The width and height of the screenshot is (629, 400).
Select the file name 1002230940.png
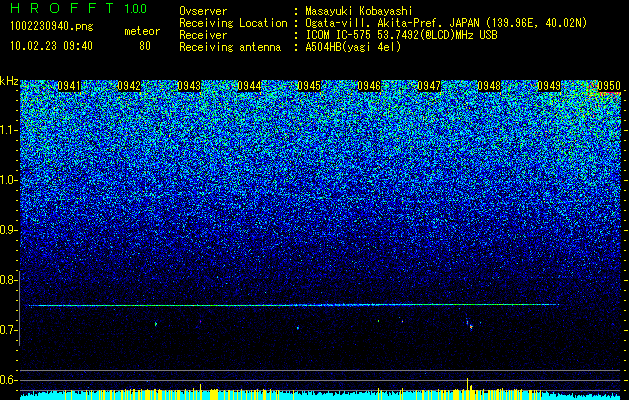point(51,26)
